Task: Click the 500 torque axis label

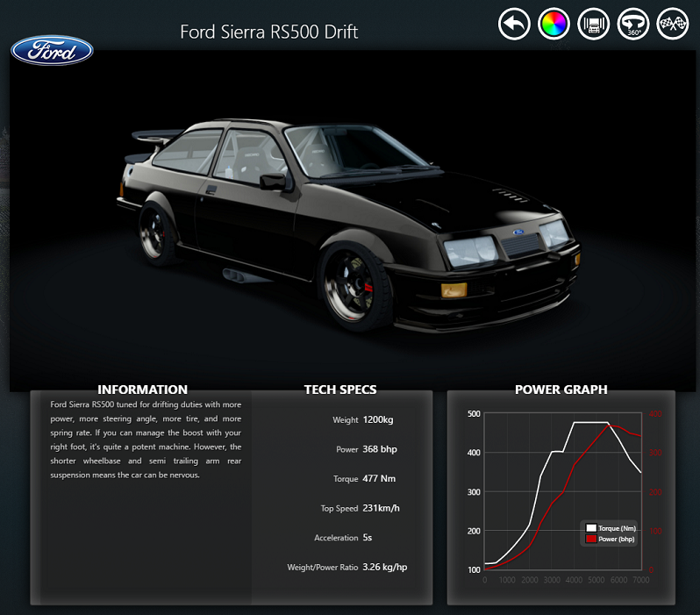Action: click(x=474, y=413)
